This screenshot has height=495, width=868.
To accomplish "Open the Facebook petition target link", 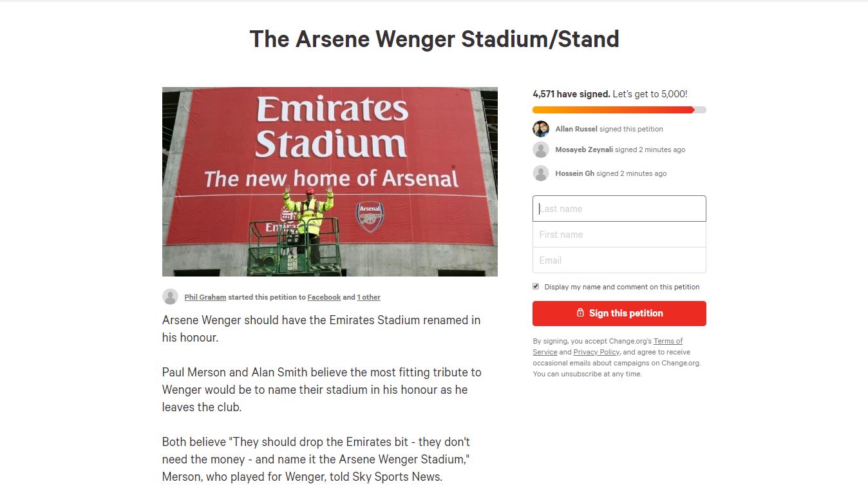I will tap(324, 296).
